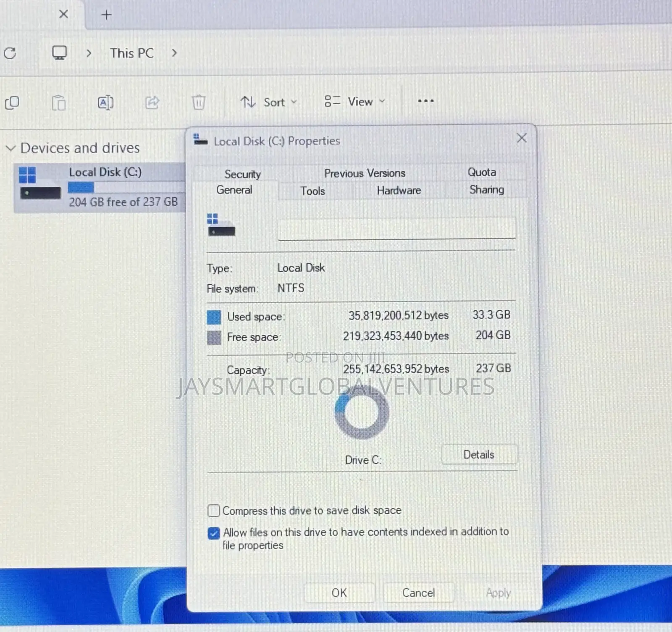
Task: Switch to the Hardware tab
Action: 399,191
